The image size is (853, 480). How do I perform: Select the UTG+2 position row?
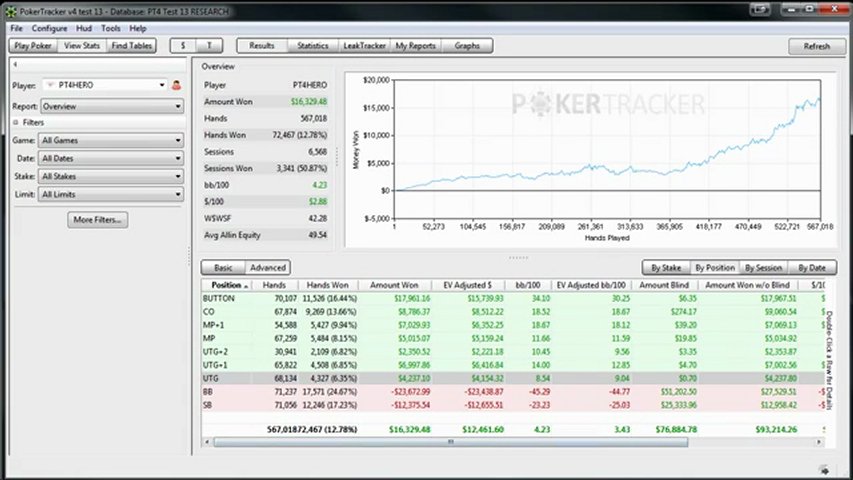coord(513,352)
